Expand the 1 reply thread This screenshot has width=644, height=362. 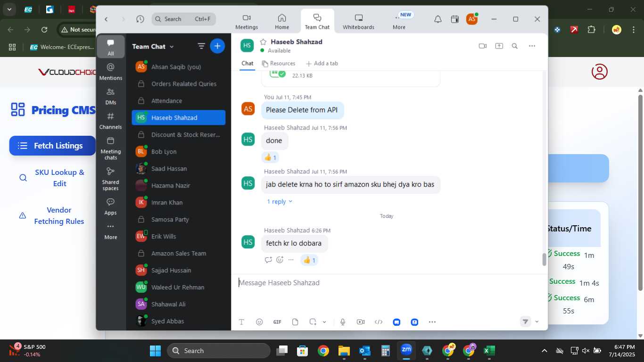point(280,201)
